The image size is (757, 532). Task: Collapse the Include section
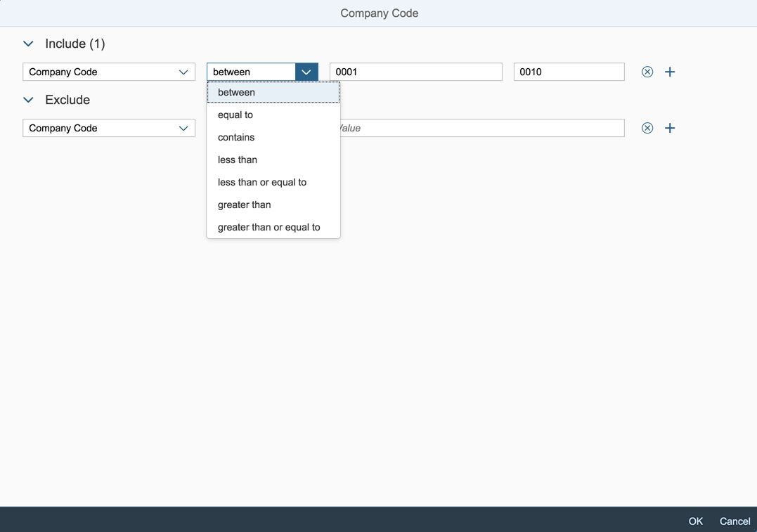point(28,44)
